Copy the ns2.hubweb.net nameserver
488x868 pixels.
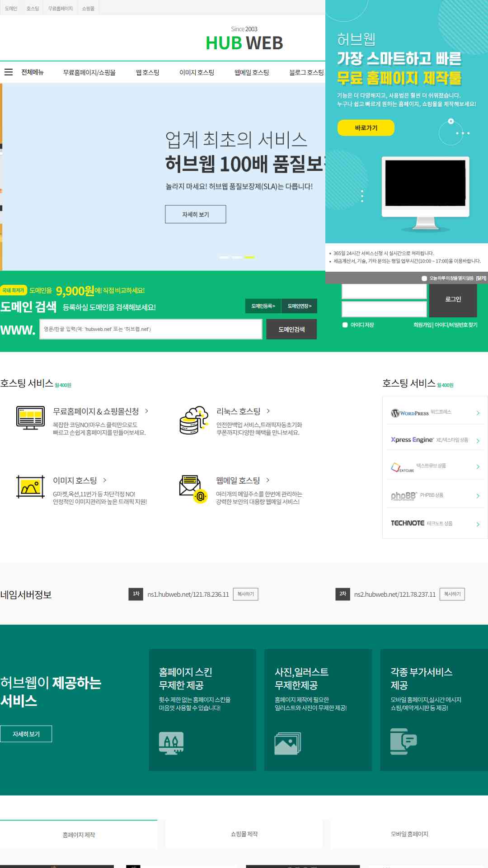tap(452, 594)
